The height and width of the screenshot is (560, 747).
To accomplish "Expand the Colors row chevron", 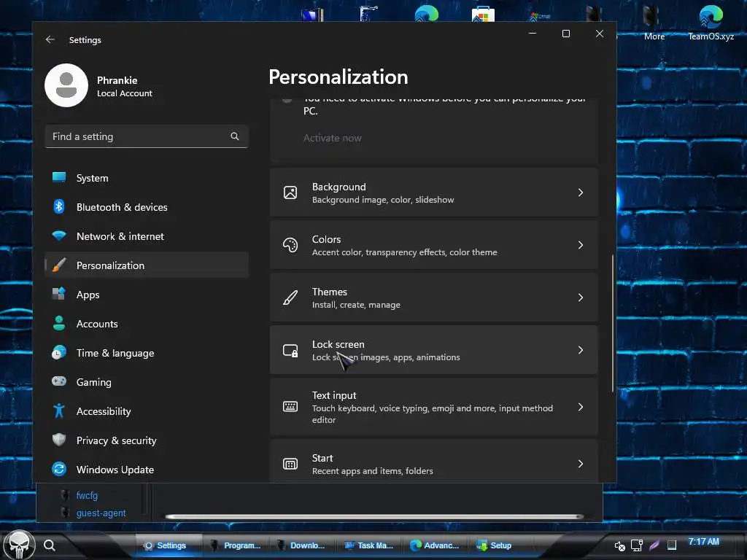I will (580, 245).
